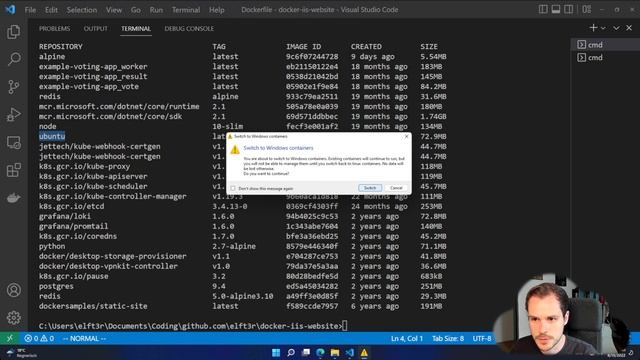Screen dimensions: 640x360
Task: Open the Accounts menu icon
Action: coord(13,290)
